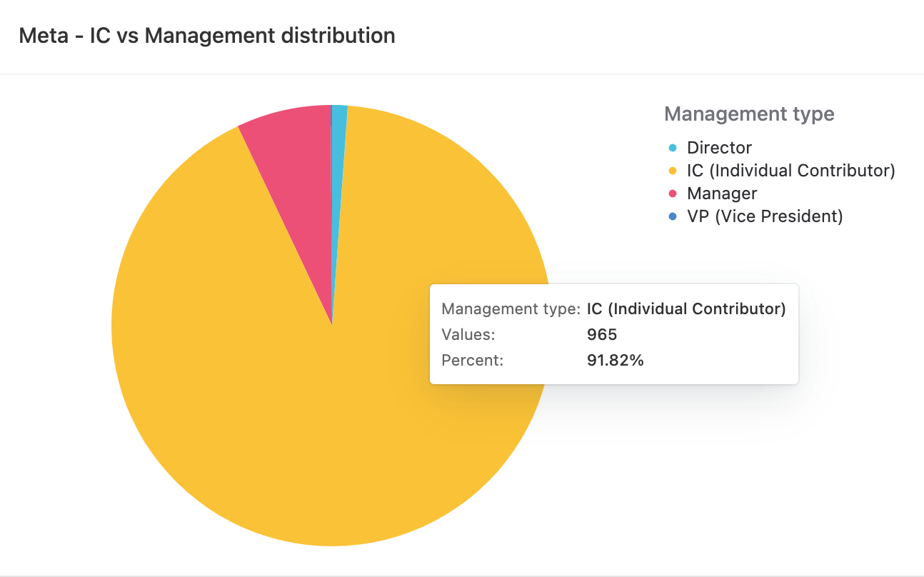924x577 pixels.
Task: Click the 'Percent:' label in tooltip
Action: click(473, 361)
